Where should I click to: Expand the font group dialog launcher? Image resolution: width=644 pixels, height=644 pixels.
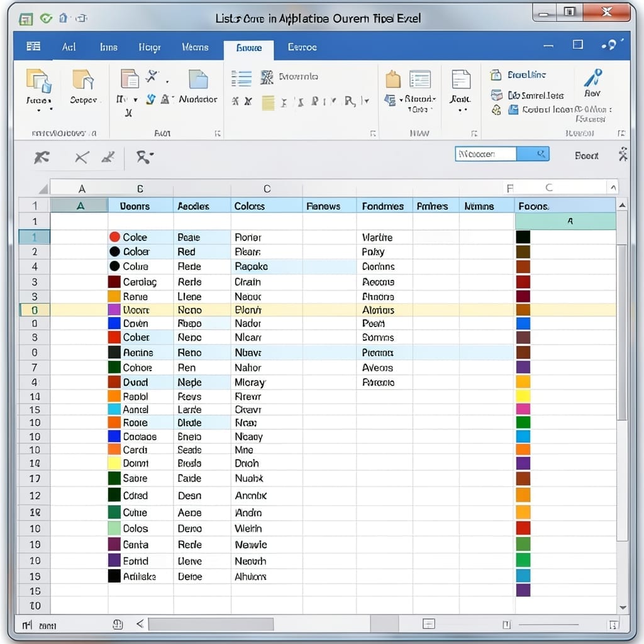coord(218,133)
